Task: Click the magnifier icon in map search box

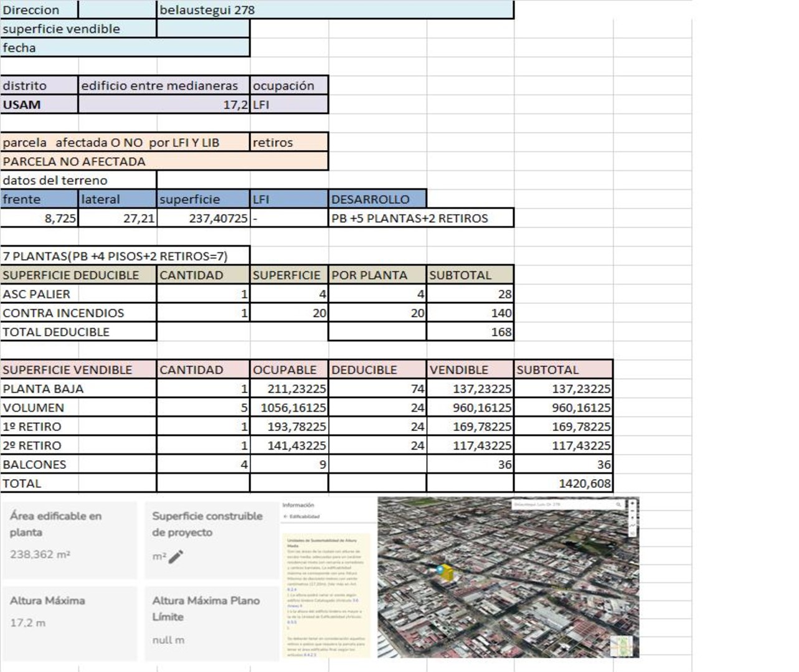Action: 618,504
